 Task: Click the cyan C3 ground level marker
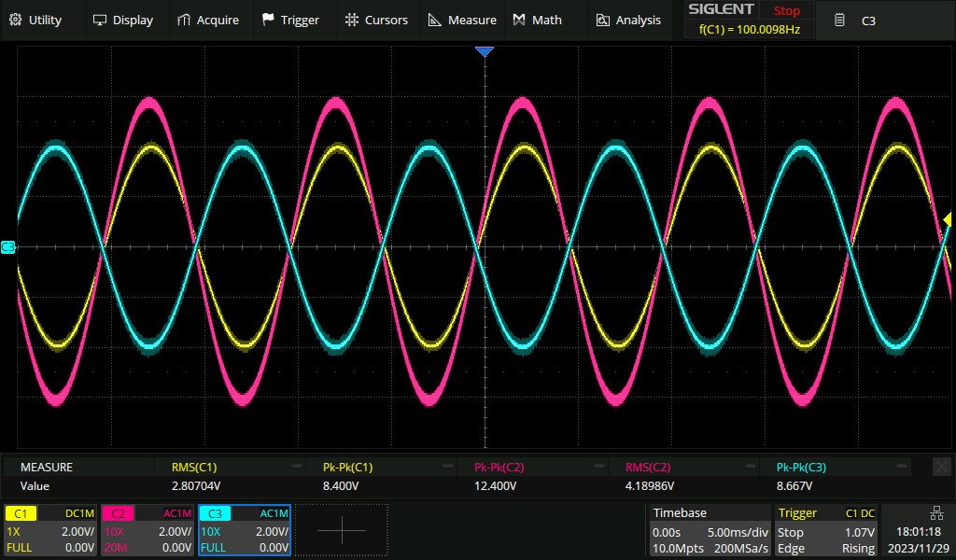tap(7, 246)
